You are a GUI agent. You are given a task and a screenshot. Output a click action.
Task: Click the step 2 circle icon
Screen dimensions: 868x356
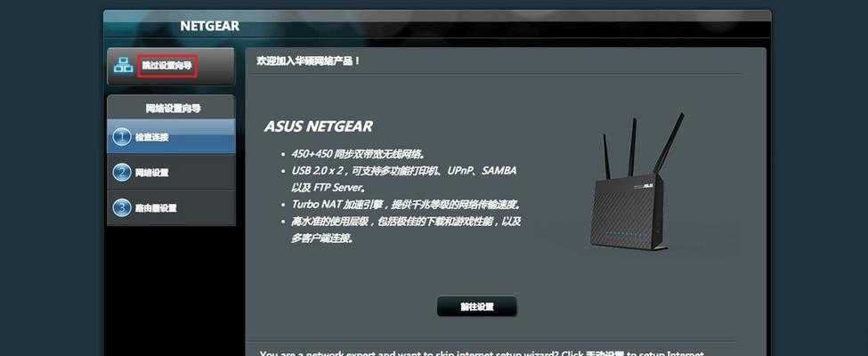point(122,172)
